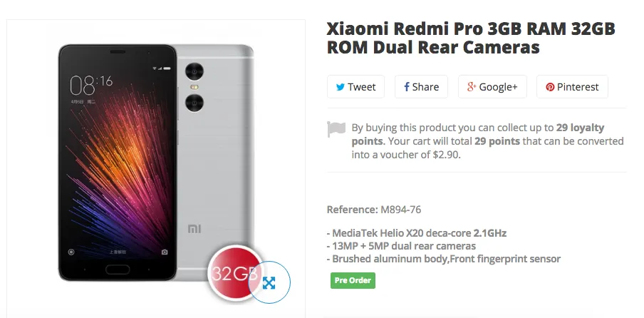Select the Xiaomi Redmi Pro product title
The height and width of the screenshot is (318, 644).
point(471,38)
